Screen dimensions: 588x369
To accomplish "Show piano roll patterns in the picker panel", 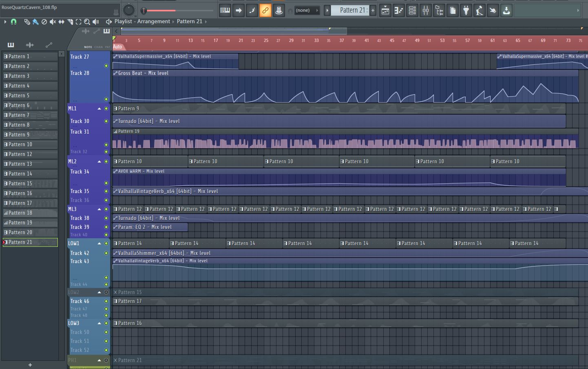I will 11,45.
